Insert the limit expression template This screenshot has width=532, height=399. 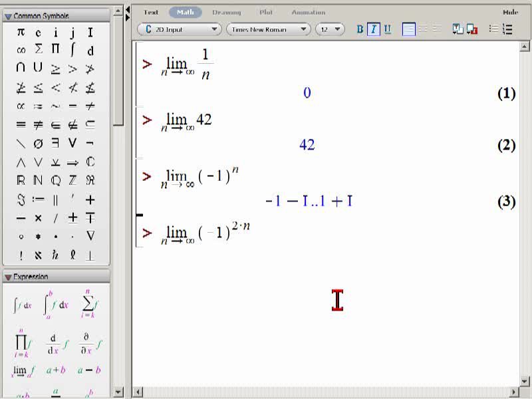pyautogui.click(x=23, y=371)
